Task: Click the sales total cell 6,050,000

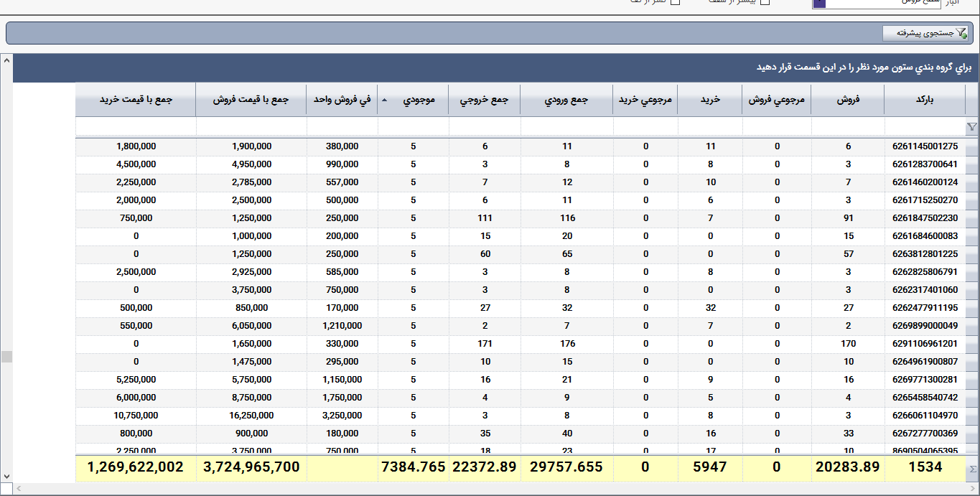Action: point(251,326)
